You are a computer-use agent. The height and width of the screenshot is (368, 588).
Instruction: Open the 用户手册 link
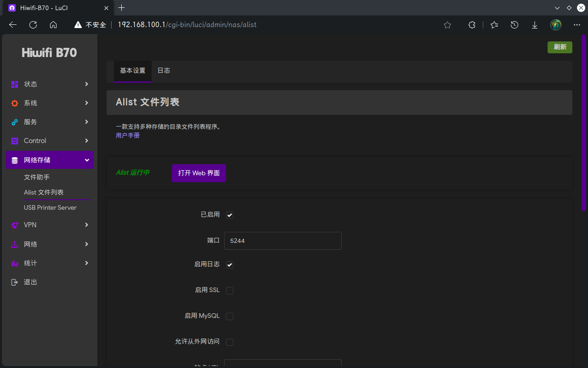click(128, 136)
